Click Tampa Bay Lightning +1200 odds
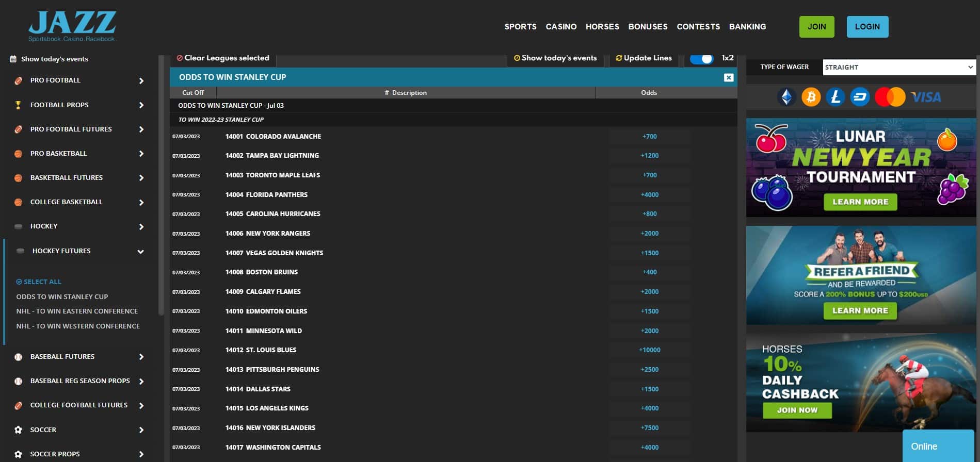The image size is (980, 462). tap(649, 156)
